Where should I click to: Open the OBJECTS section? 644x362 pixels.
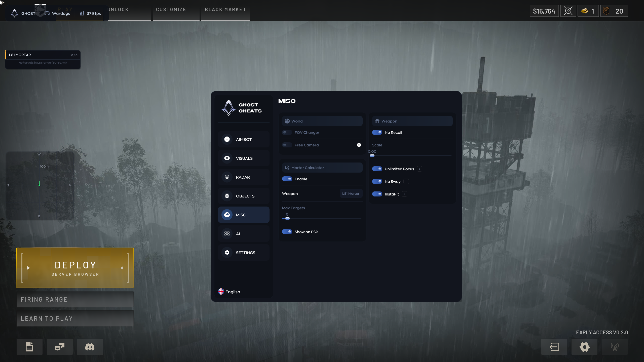pyautogui.click(x=244, y=196)
